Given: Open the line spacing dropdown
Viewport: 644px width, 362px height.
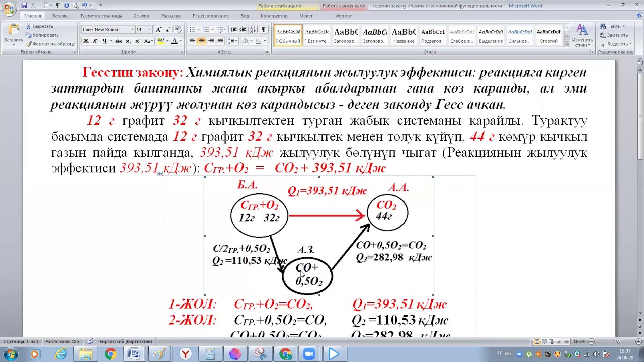Looking at the screenshot, I should (232, 41).
